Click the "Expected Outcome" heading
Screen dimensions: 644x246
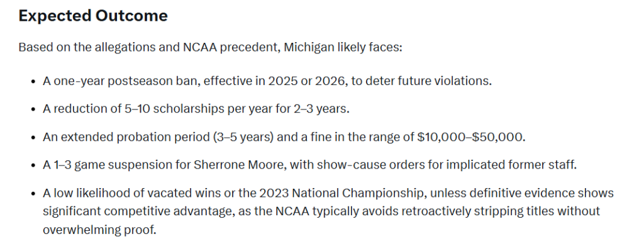pyautogui.click(x=93, y=16)
